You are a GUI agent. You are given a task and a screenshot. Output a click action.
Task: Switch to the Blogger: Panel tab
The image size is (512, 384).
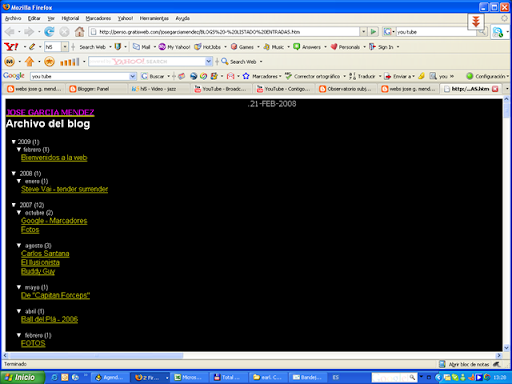97,89
